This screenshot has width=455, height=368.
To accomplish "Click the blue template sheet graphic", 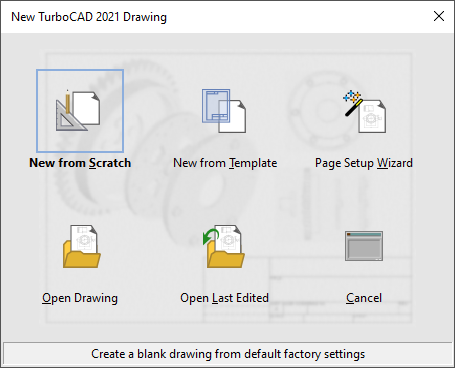I will coord(216,105).
